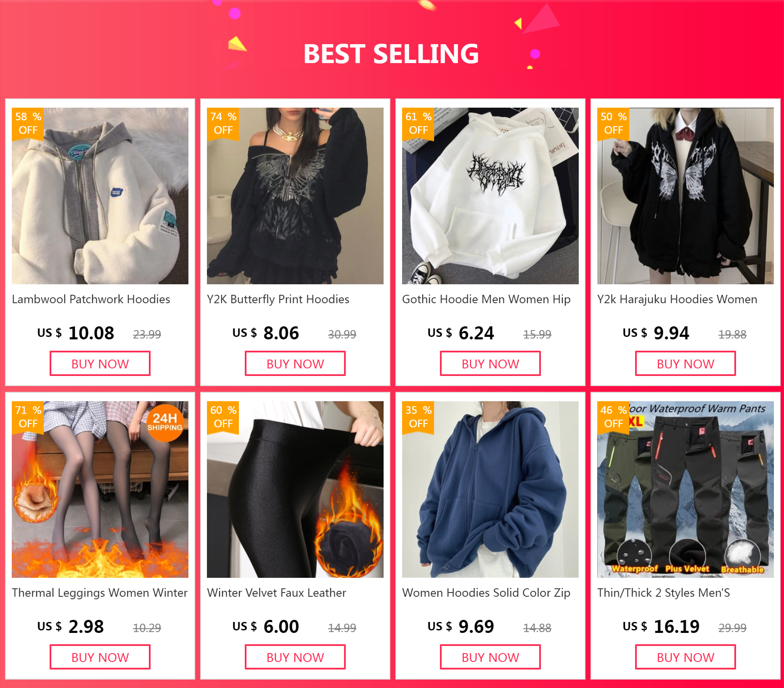Click the 74% OFF discount badge
The height and width of the screenshot is (688, 784).
(223, 124)
